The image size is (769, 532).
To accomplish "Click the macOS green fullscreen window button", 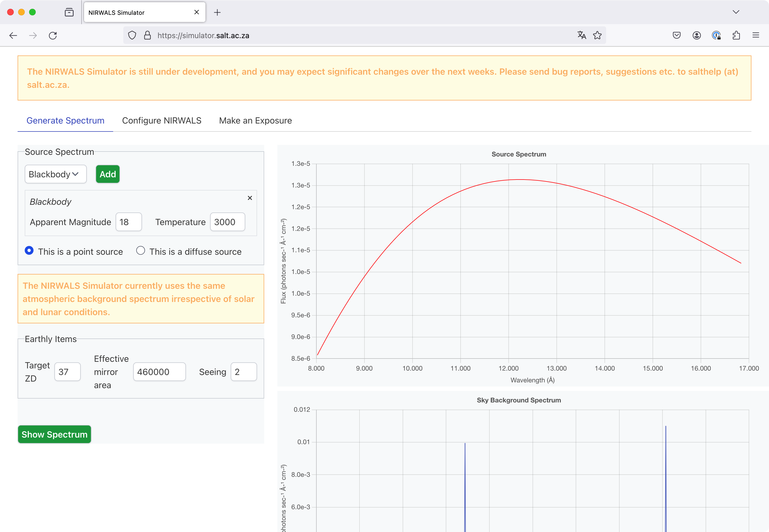I will (32, 12).
